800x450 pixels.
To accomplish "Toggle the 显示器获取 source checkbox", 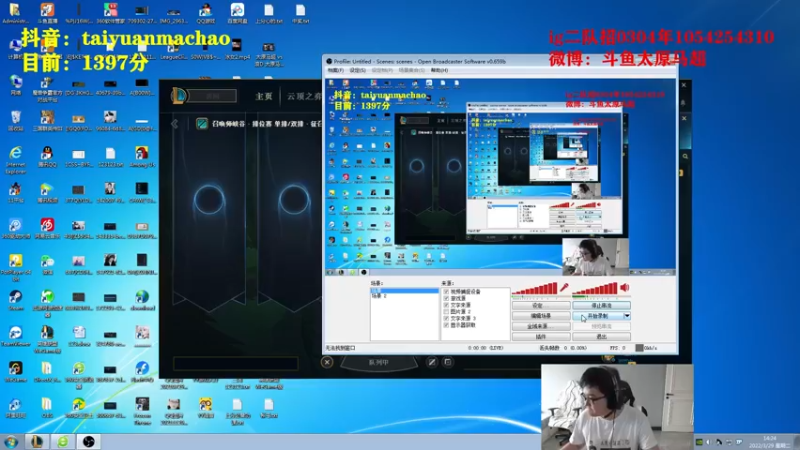I will [x=446, y=325].
